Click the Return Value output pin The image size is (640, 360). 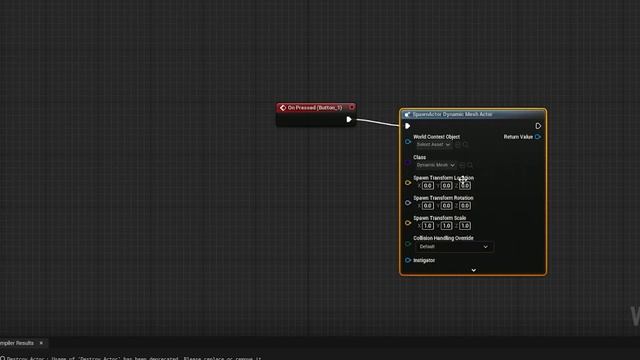[x=538, y=137]
